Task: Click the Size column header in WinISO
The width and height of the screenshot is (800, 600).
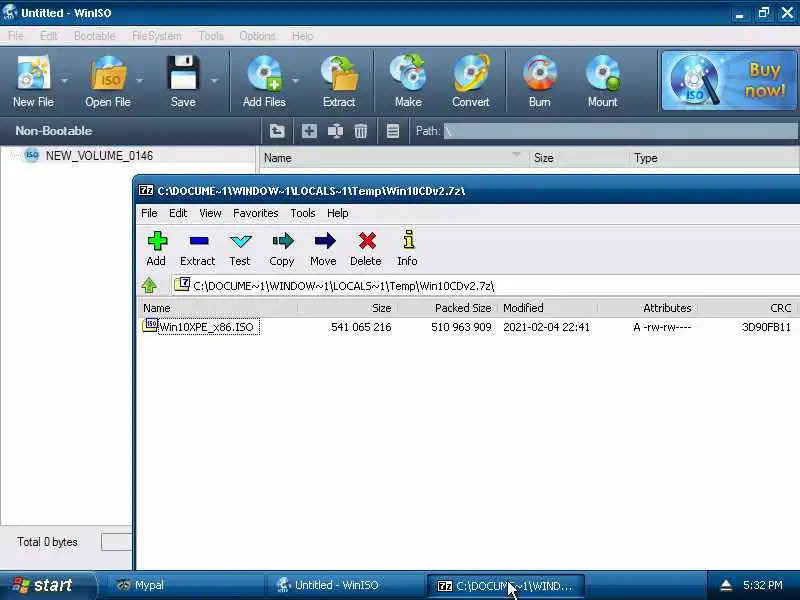Action: pyautogui.click(x=578, y=158)
